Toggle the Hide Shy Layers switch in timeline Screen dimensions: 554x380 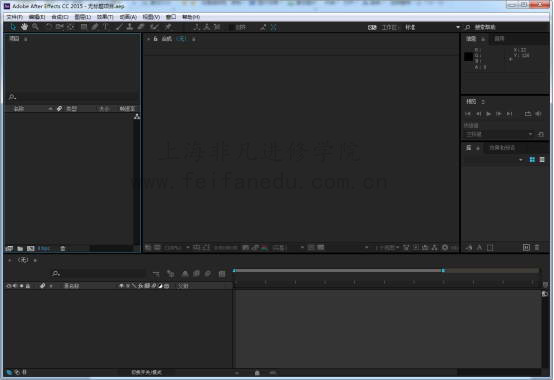[x=185, y=274]
